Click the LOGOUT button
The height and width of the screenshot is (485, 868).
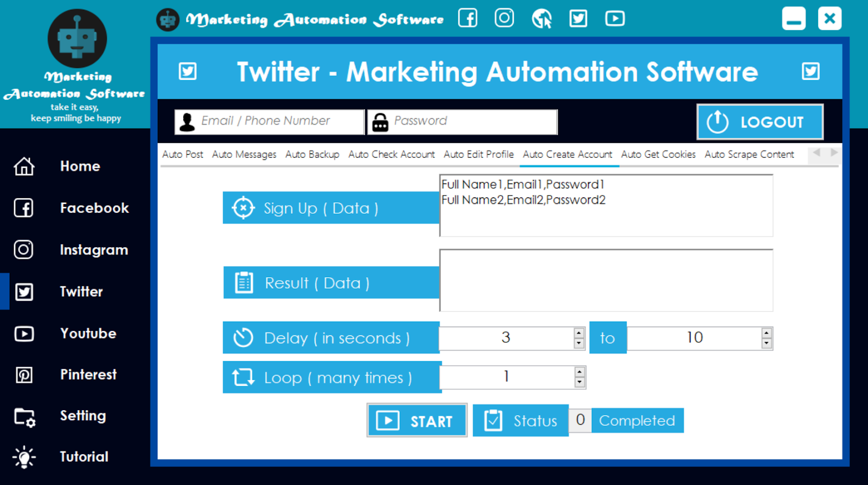tap(760, 122)
